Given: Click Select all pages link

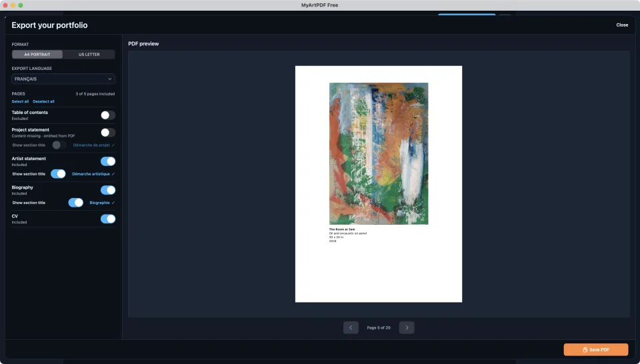Looking at the screenshot, I should click(20, 101).
